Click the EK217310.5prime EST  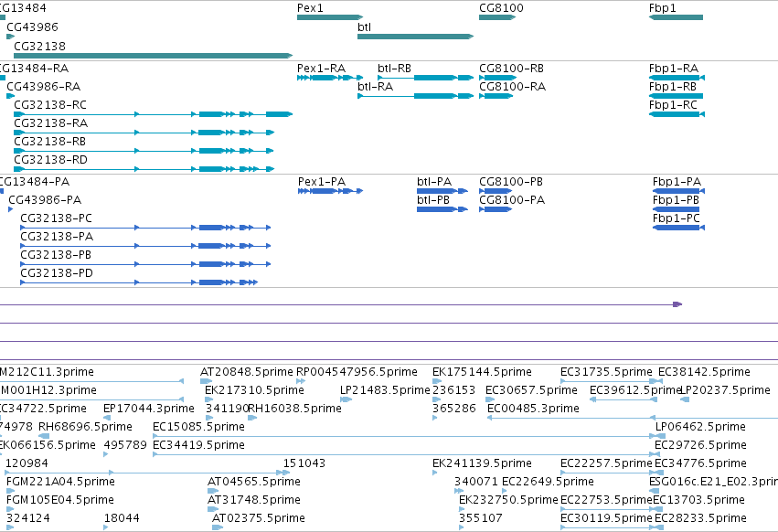pyautogui.click(x=208, y=399)
